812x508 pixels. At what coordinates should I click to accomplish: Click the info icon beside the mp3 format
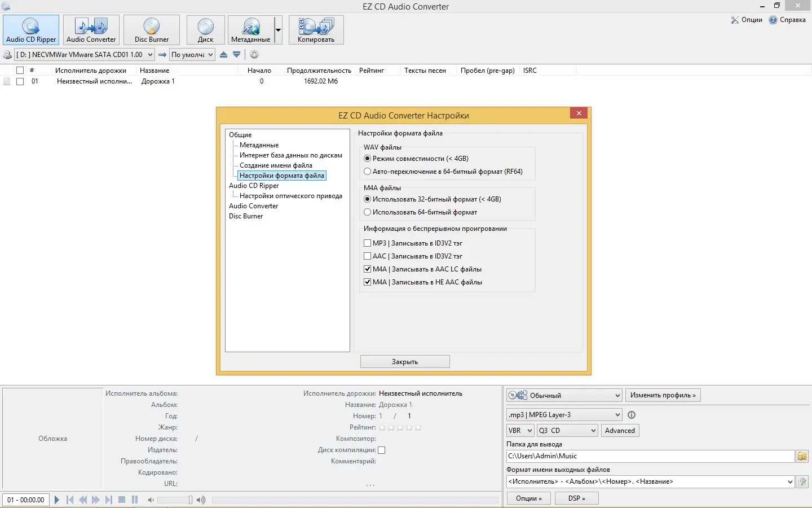coord(632,415)
